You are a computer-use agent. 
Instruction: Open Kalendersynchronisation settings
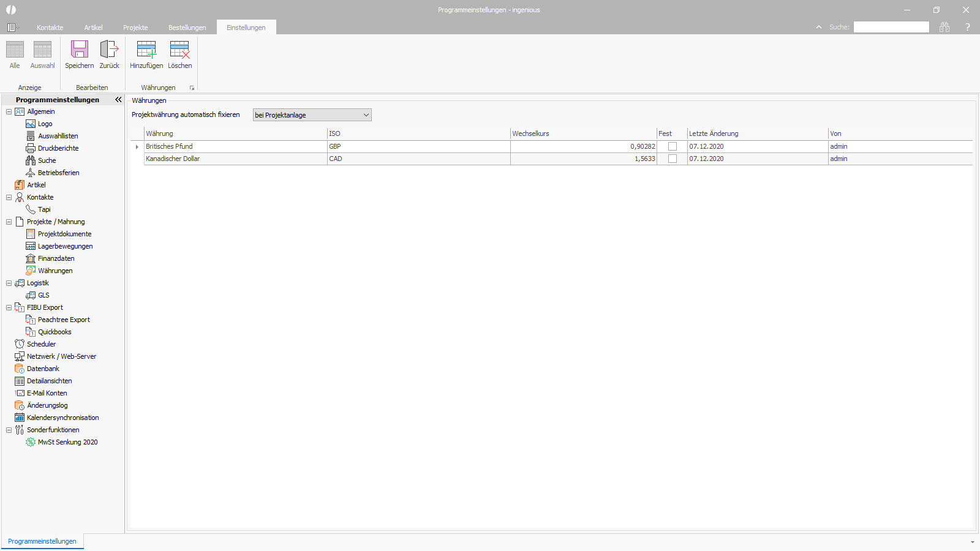(62, 418)
